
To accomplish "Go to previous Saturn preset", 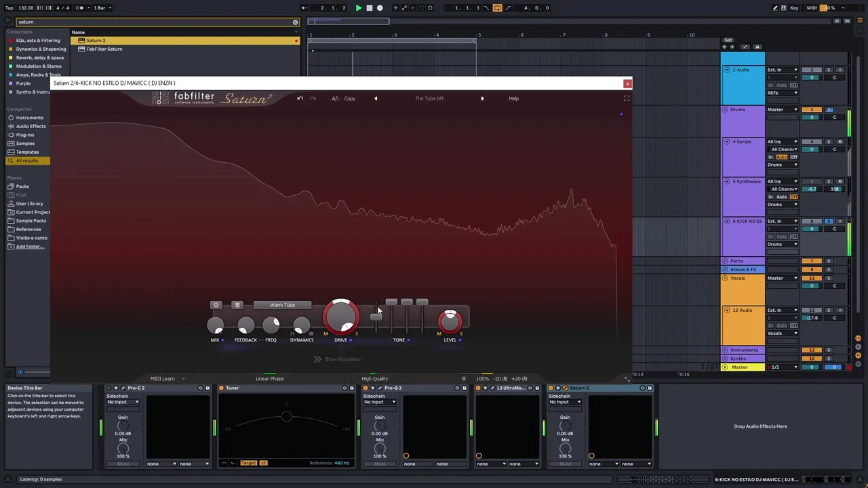I will 376,99.
